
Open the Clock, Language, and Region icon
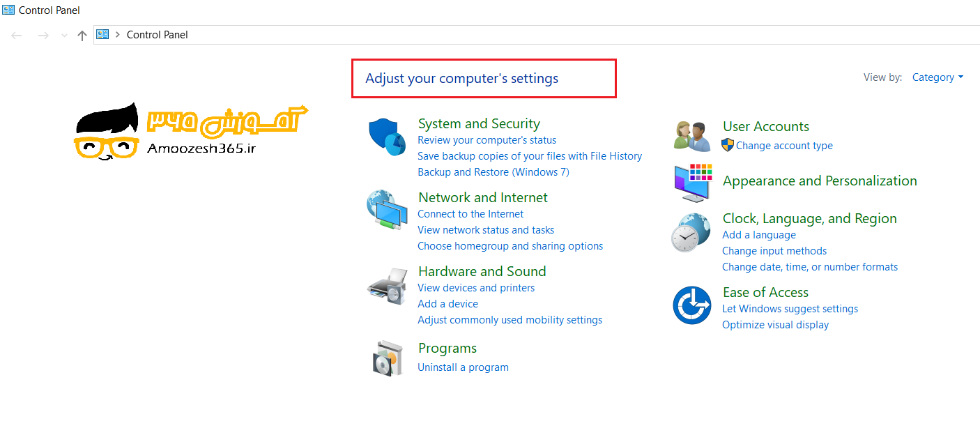click(x=691, y=233)
